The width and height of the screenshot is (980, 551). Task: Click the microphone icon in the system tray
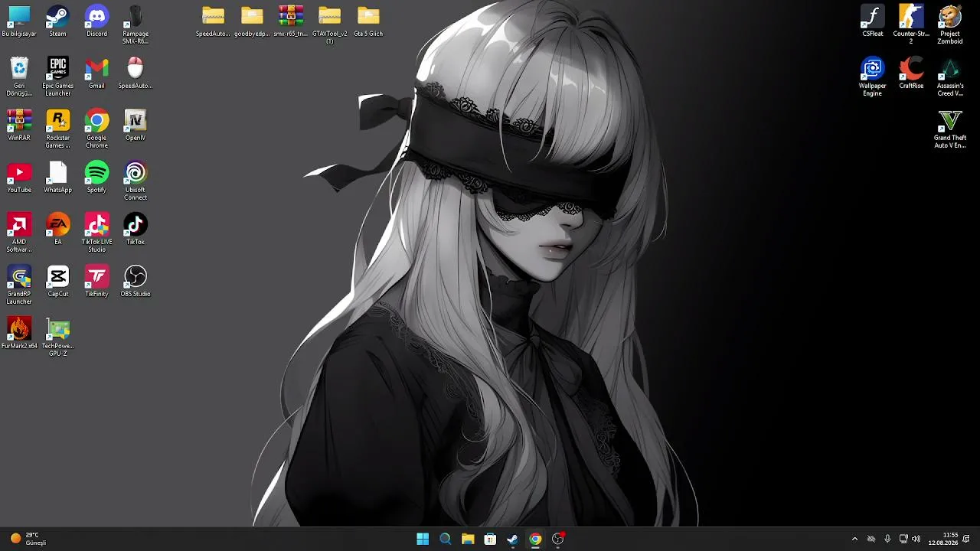coord(887,539)
